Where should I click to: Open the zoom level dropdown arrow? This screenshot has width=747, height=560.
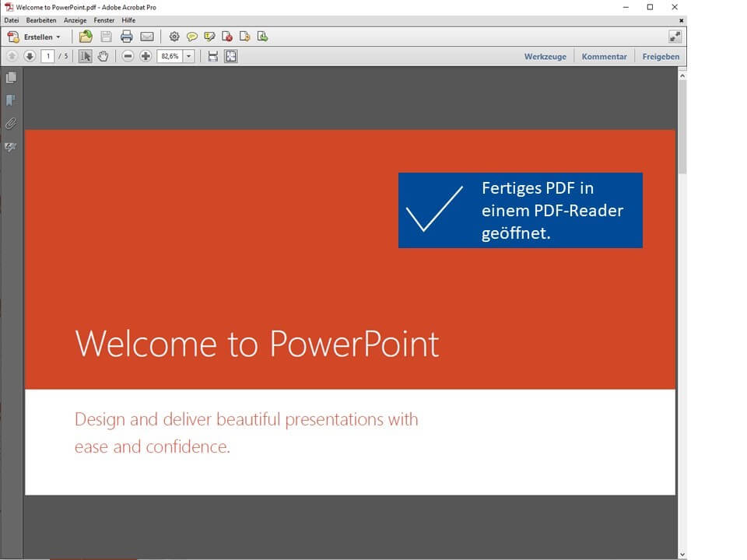click(x=188, y=56)
